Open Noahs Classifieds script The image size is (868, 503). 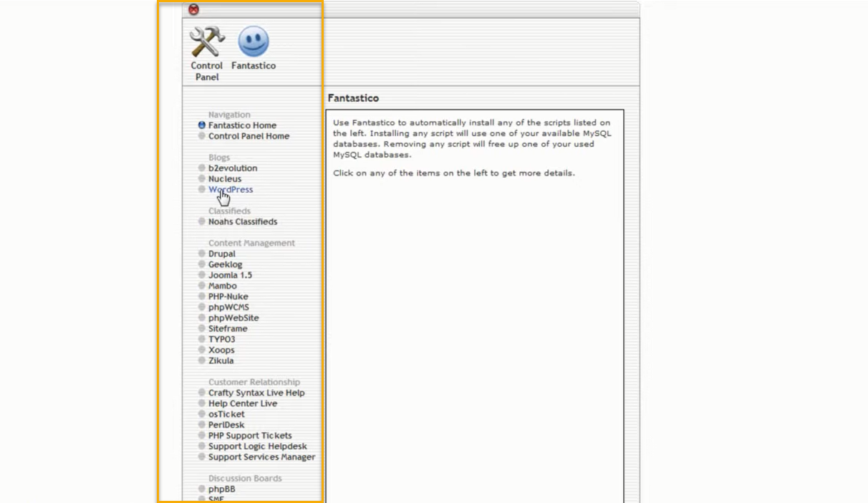pyautogui.click(x=243, y=222)
